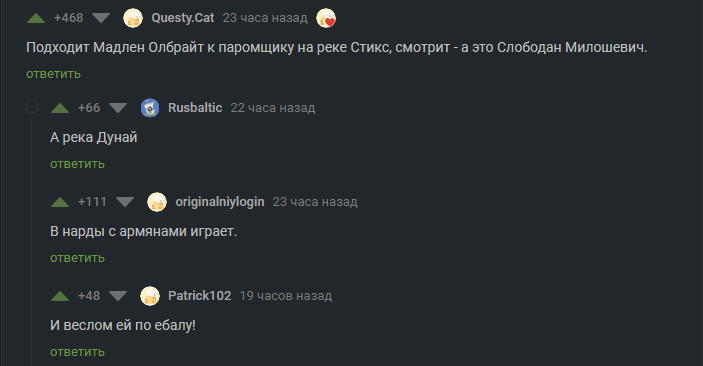Upvote the Patrick102 comment
Image resolution: width=703 pixels, height=366 pixels.
(x=60, y=296)
